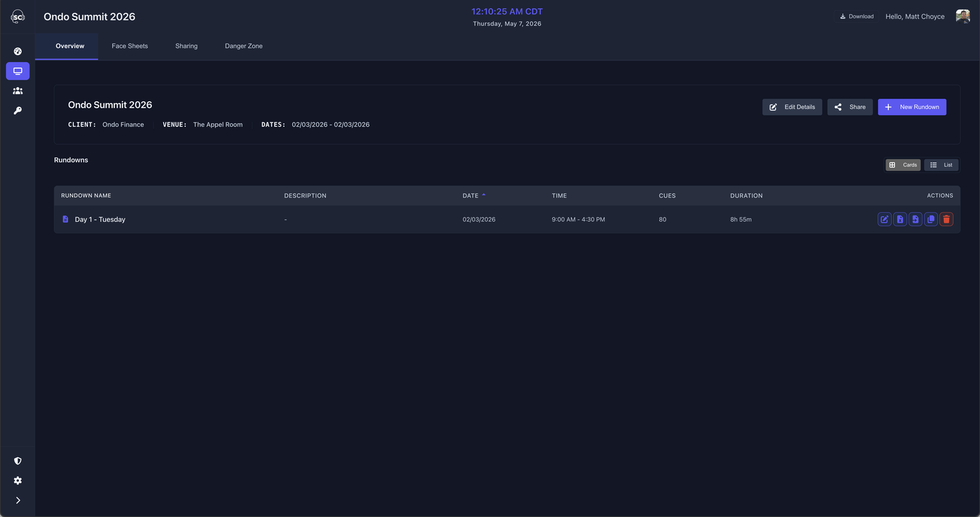Viewport: 980px width, 517px height.
Task: Click the Time column header
Action: click(559, 195)
